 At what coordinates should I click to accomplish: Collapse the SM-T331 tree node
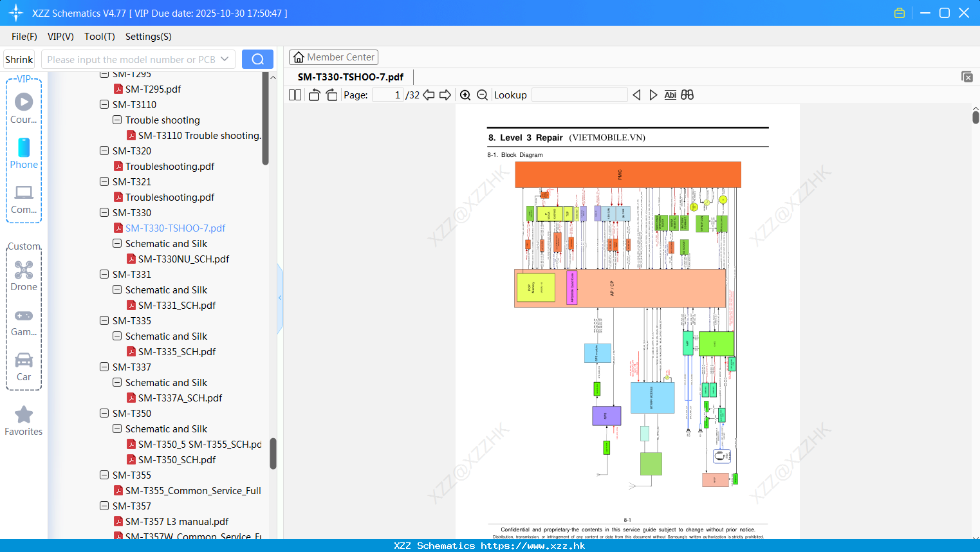(x=104, y=274)
